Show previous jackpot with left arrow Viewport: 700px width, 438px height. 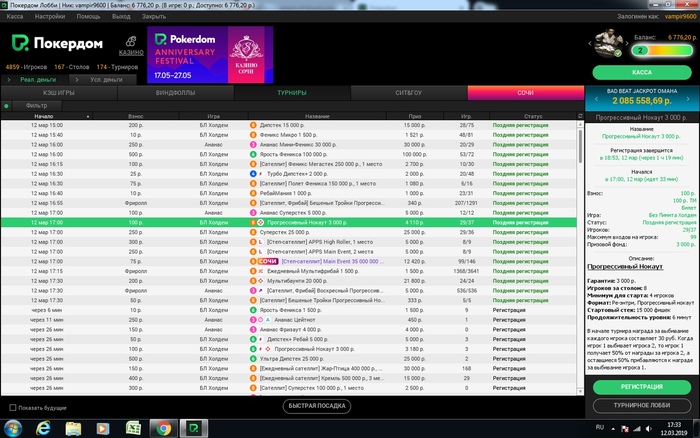(596, 99)
